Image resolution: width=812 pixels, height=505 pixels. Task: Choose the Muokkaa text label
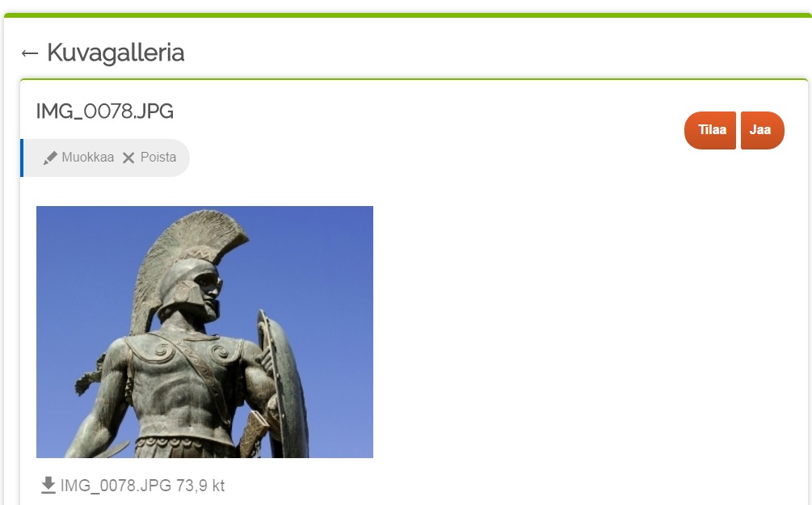point(87,157)
